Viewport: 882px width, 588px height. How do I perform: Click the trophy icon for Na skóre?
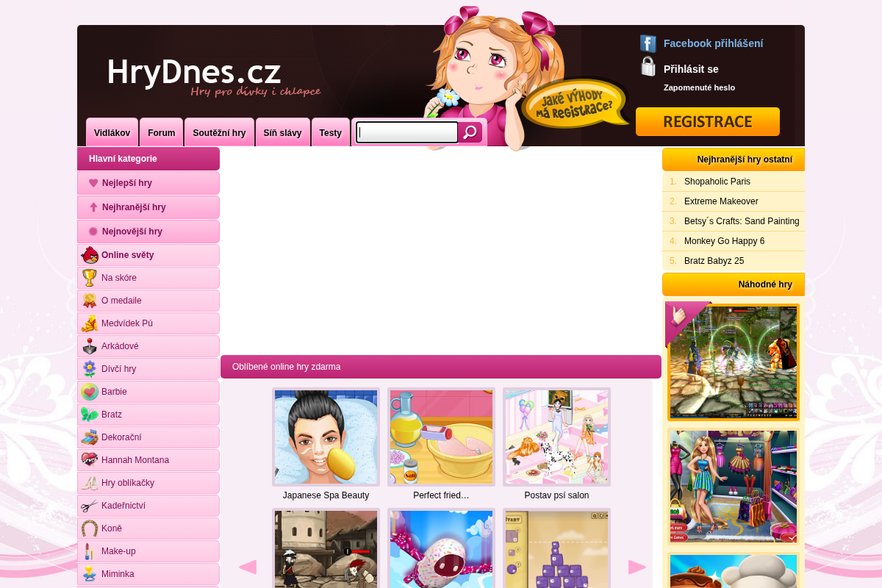(x=90, y=278)
